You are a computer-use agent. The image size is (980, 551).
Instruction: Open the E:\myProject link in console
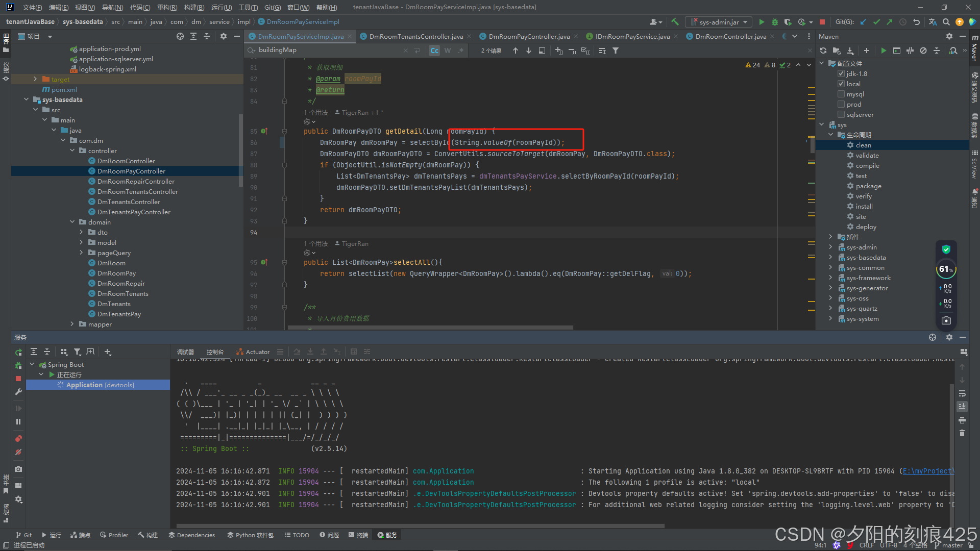[x=927, y=471]
